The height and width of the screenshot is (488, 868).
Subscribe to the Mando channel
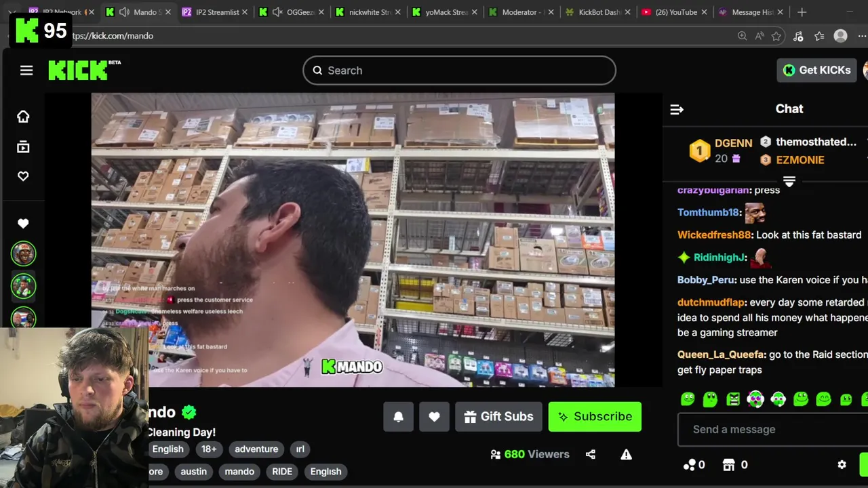[595, 417]
